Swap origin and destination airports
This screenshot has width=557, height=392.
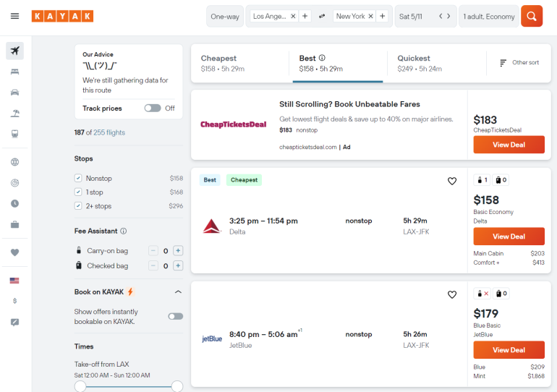pyautogui.click(x=322, y=17)
